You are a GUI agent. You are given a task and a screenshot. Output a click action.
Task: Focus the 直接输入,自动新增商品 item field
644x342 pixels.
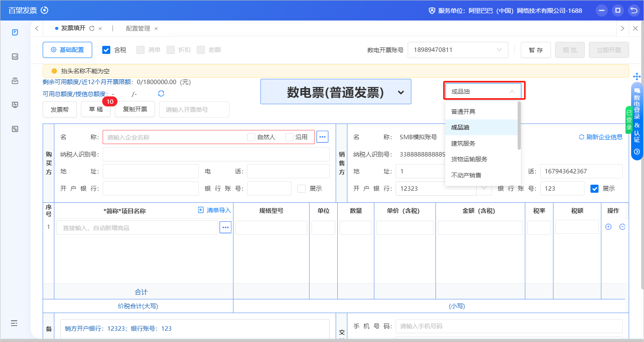[137, 228]
